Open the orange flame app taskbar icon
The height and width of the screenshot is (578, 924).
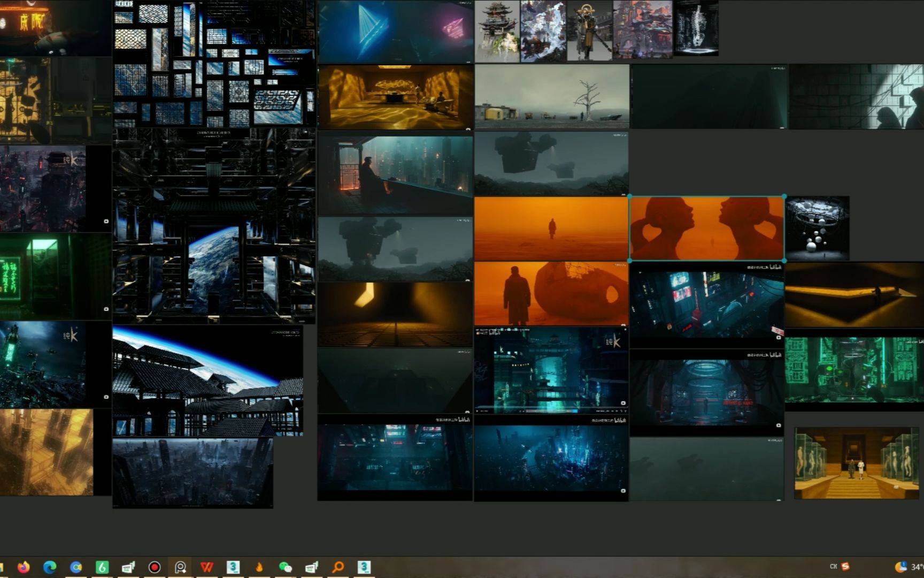(x=259, y=567)
